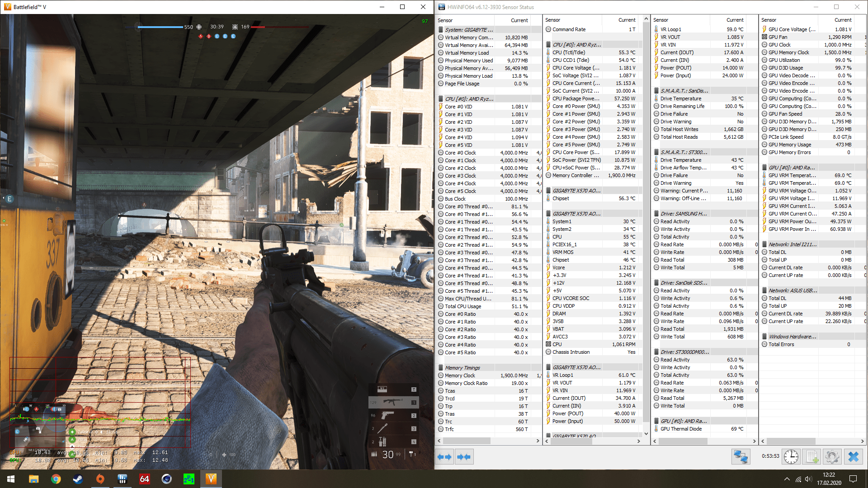Click second panel horizontal scrollbar thumb

[x=571, y=441]
